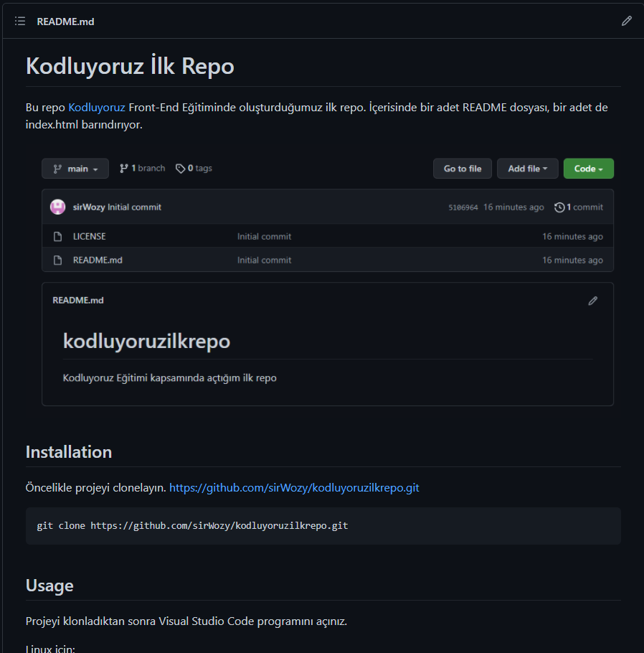View the 0 tags link
This screenshot has width=644, height=653.
tap(194, 168)
